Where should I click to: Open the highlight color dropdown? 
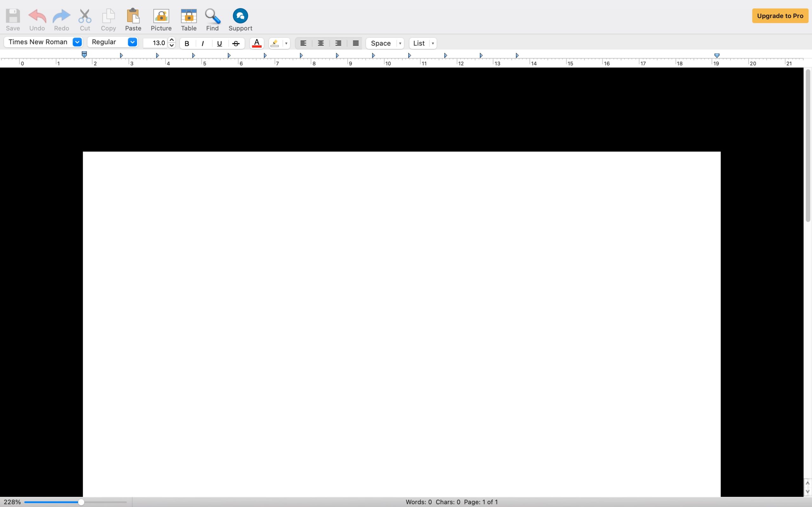pos(285,43)
